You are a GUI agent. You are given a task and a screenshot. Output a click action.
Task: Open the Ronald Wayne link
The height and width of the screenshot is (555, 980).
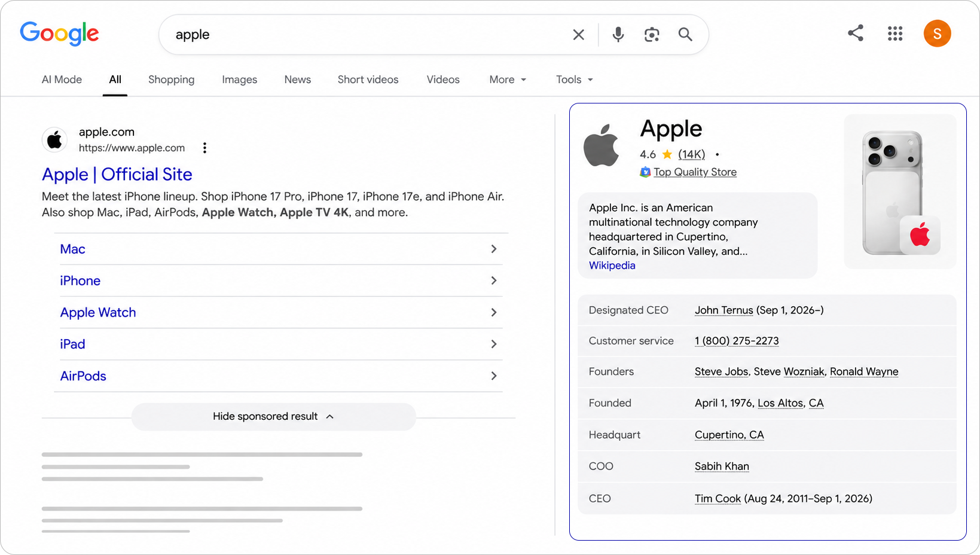coord(864,371)
